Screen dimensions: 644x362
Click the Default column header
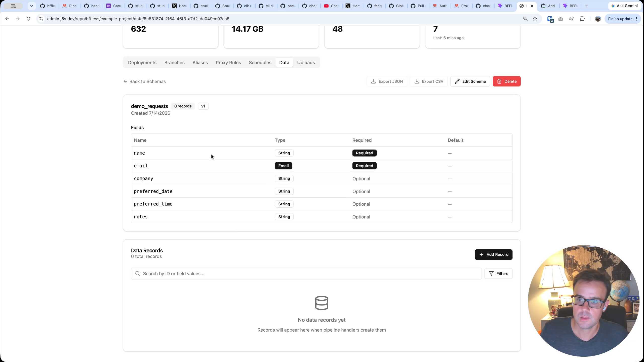pos(455,140)
